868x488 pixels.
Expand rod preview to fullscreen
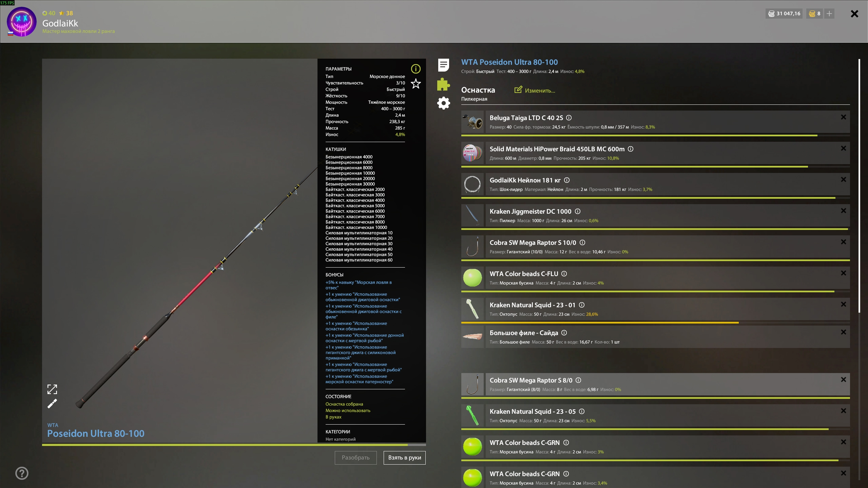52,389
